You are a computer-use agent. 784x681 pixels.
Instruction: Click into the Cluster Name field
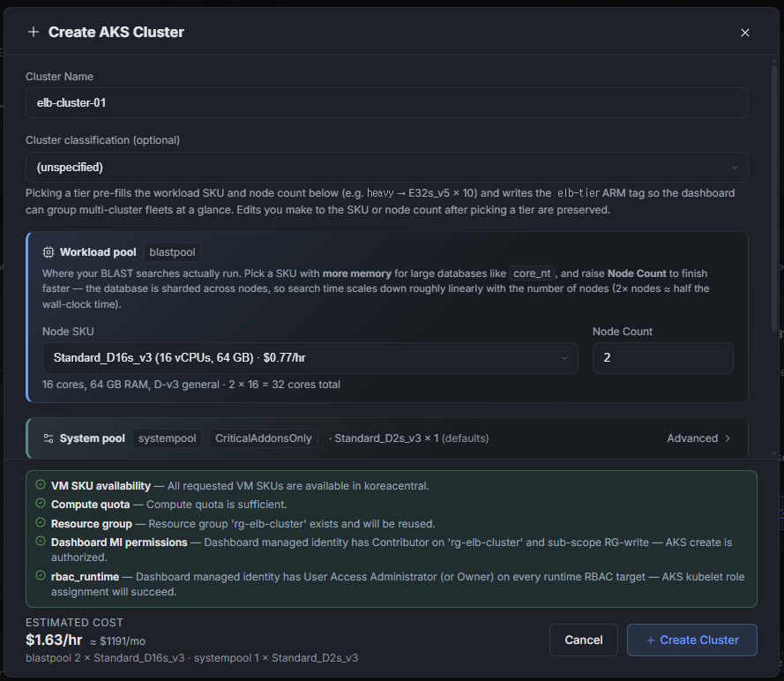(386, 103)
